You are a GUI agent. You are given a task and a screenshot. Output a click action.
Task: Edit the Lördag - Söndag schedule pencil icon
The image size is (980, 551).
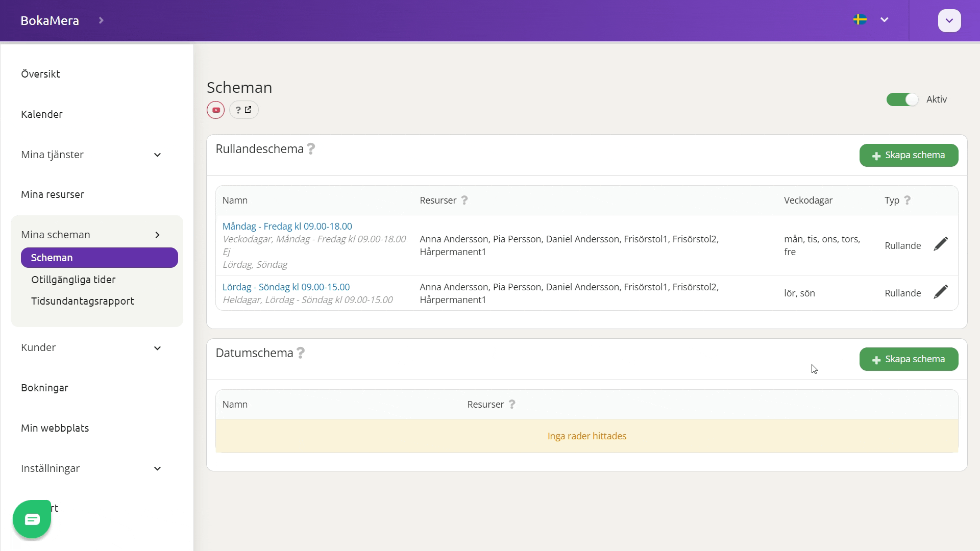(x=941, y=292)
